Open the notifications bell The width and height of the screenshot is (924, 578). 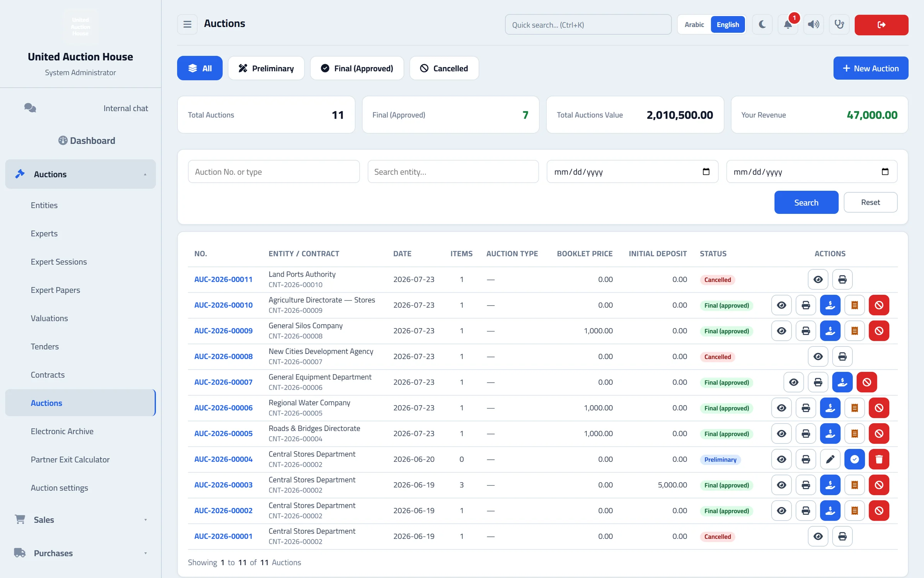coord(788,25)
